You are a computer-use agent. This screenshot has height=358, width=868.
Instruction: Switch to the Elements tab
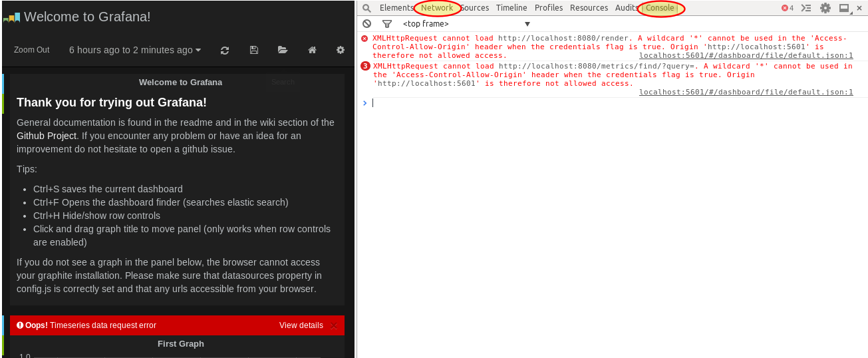396,8
